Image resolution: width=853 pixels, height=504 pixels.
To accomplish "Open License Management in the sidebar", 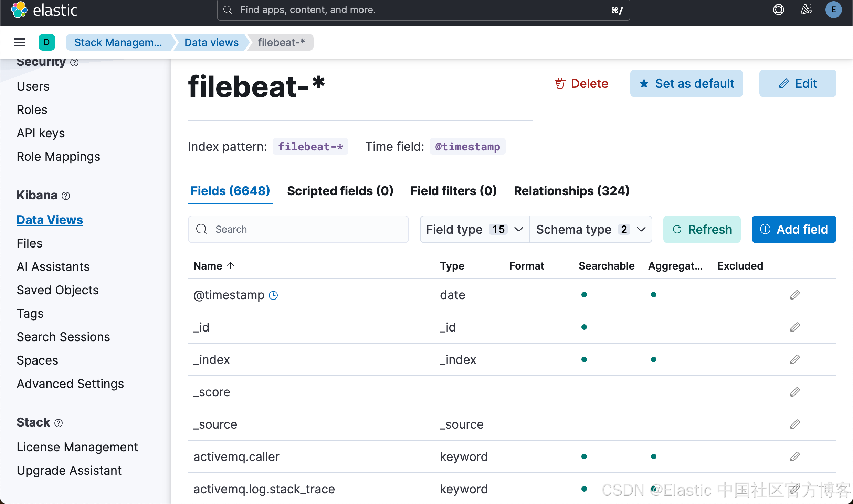I will 77,447.
